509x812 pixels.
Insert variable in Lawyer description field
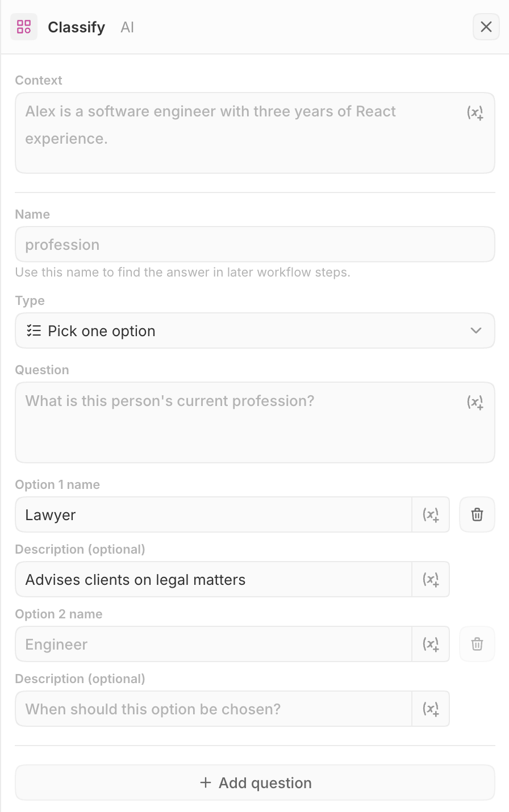[431, 580]
